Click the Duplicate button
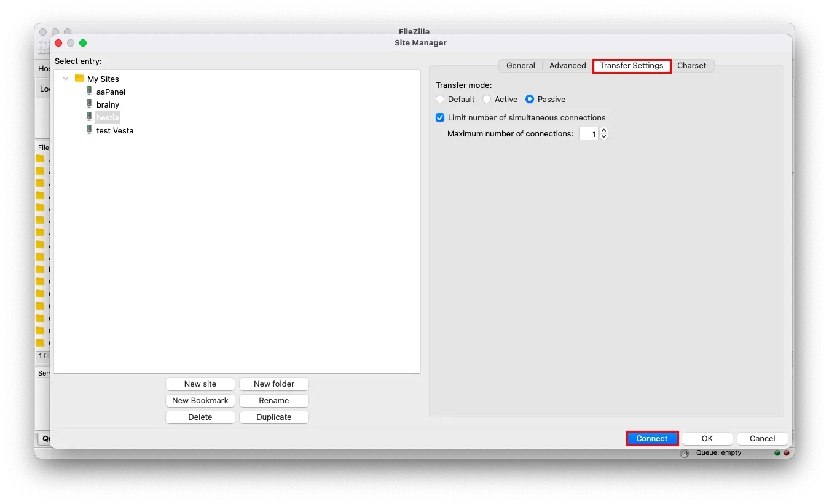 (274, 417)
